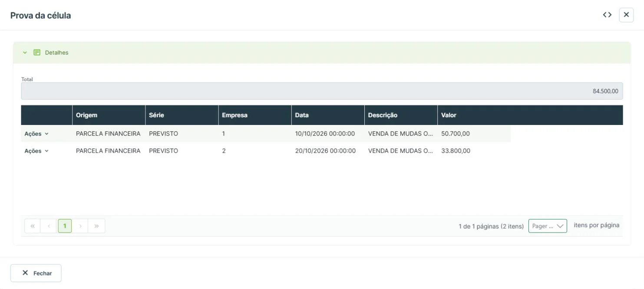
Task: Select page 1 in the pager
Action: click(x=65, y=226)
